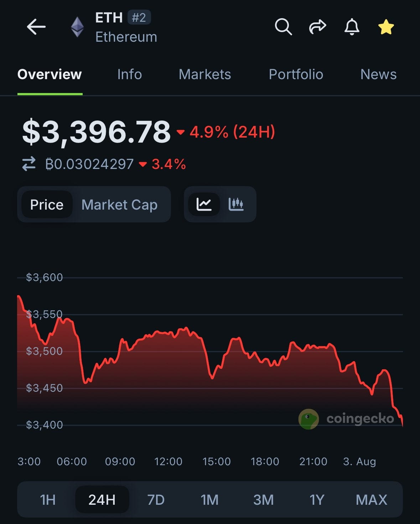Select the Market Cap toggle option
The height and width of the screenshot is (524, 420).
tap(119, 205)
